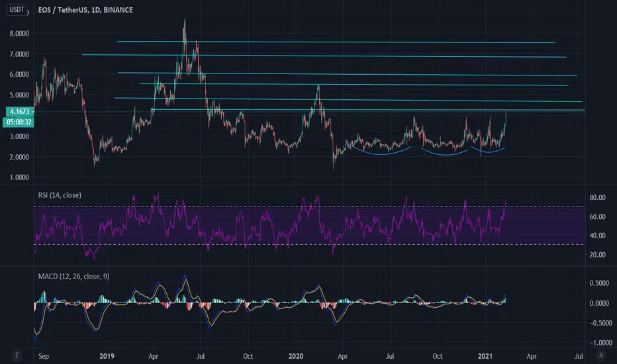Click the 1.0000 price axis label

point(19,177)
